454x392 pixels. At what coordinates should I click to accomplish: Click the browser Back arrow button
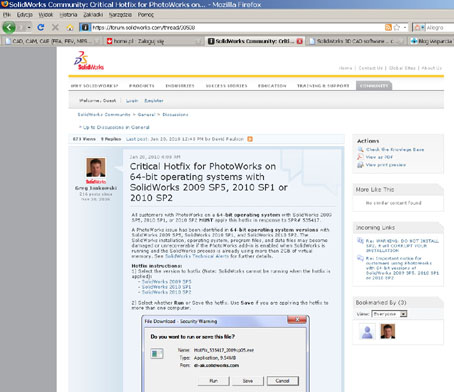[x=9, y=27]
